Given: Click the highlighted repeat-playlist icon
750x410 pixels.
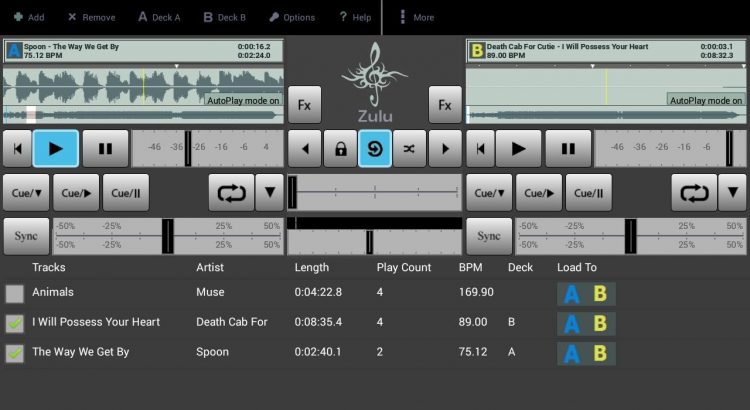Looking at the screenshot, I should pyautogui.click(x=375, y=148).
